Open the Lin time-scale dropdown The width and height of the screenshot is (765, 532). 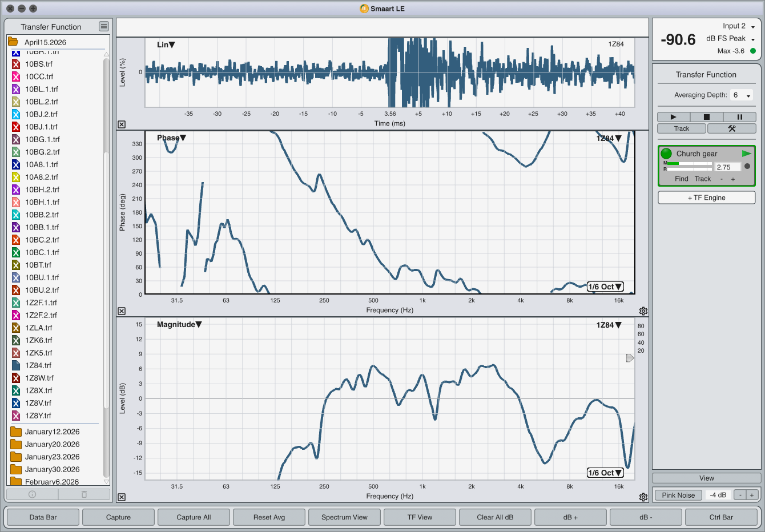click(x=166, y=45)
